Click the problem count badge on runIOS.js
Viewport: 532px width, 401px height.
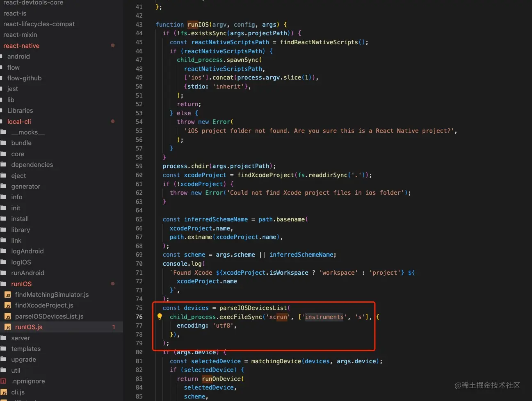click(114, 327)
